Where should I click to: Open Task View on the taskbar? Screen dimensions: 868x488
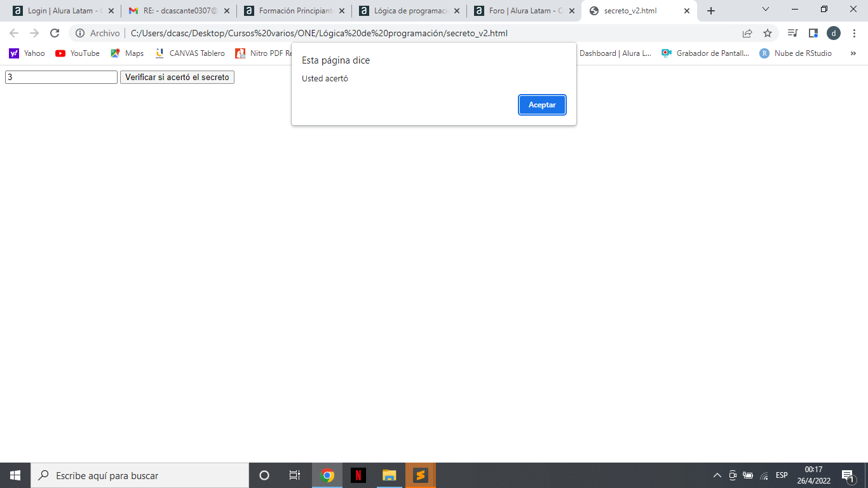(295, 475)
